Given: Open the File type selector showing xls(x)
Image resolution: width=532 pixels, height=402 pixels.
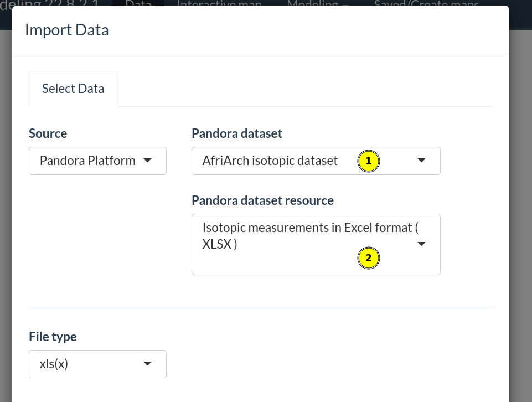Looking at the screenshot, I should [97, 364].
